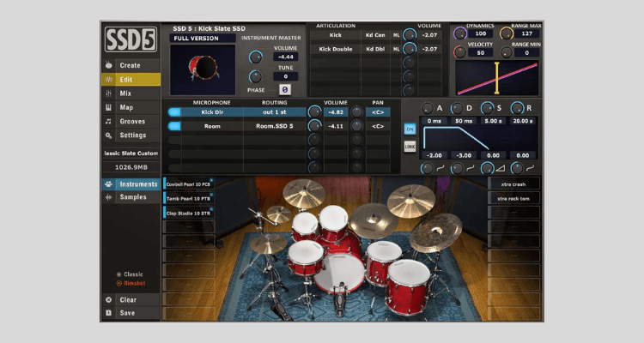
Task: Click the gears icon beside Settings
Action: [108, 135]
